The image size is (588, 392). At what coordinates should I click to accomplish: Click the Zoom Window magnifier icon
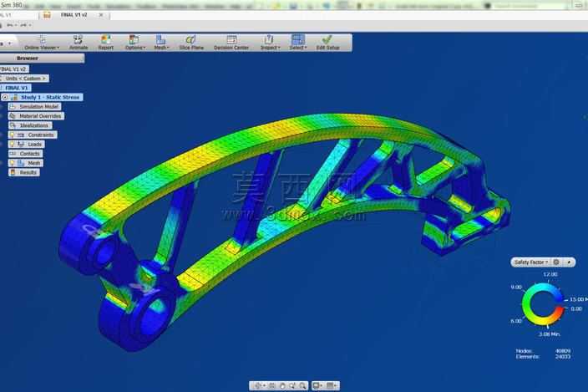[x=302, y=385]
